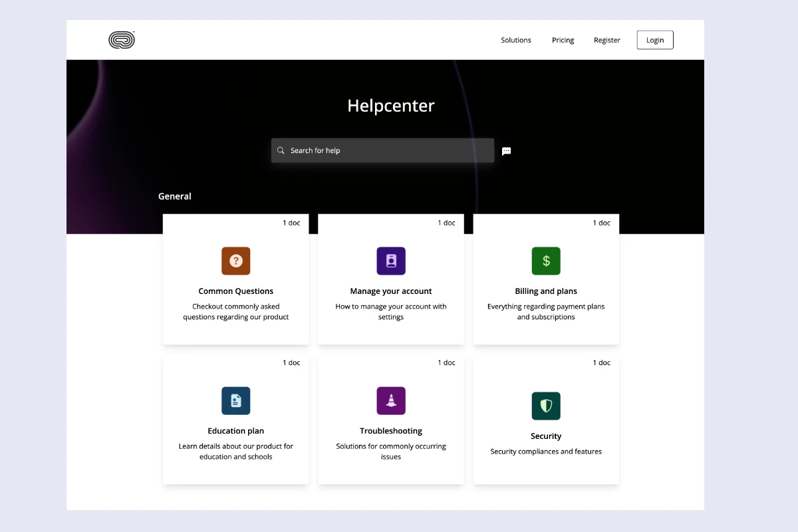Image resolution: width=798 pixels, height=532 pixels.
Task: Open the Education plan title
Action: [236, 431]
